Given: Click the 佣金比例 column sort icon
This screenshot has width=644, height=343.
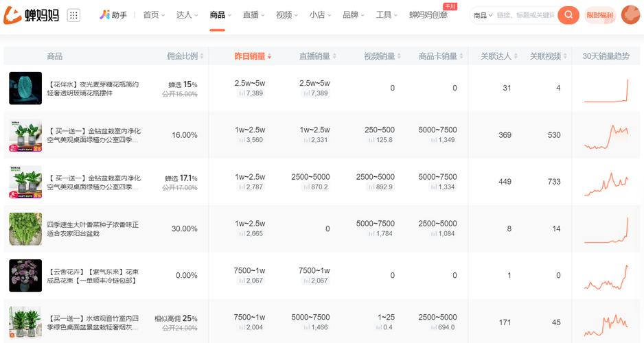Looking at the screenshot, I should pos(201,56).
